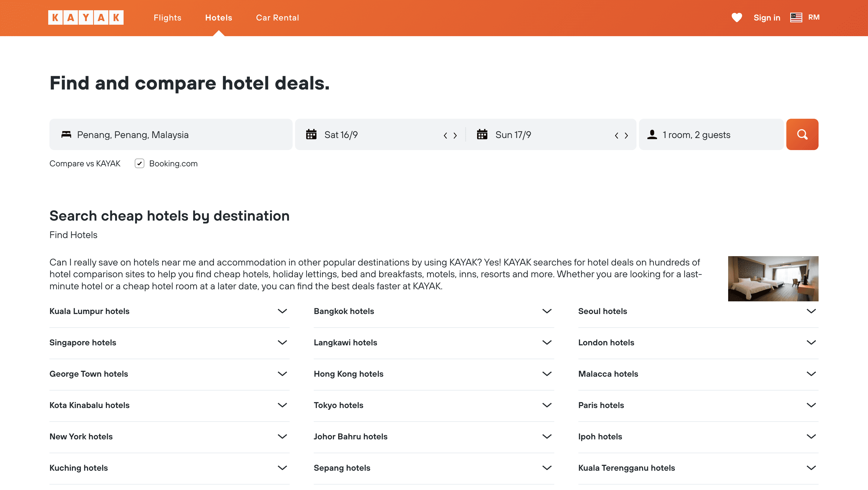Switch to the Flights tab
Viewport: 868px width, 490px height.
click(168, 17)
